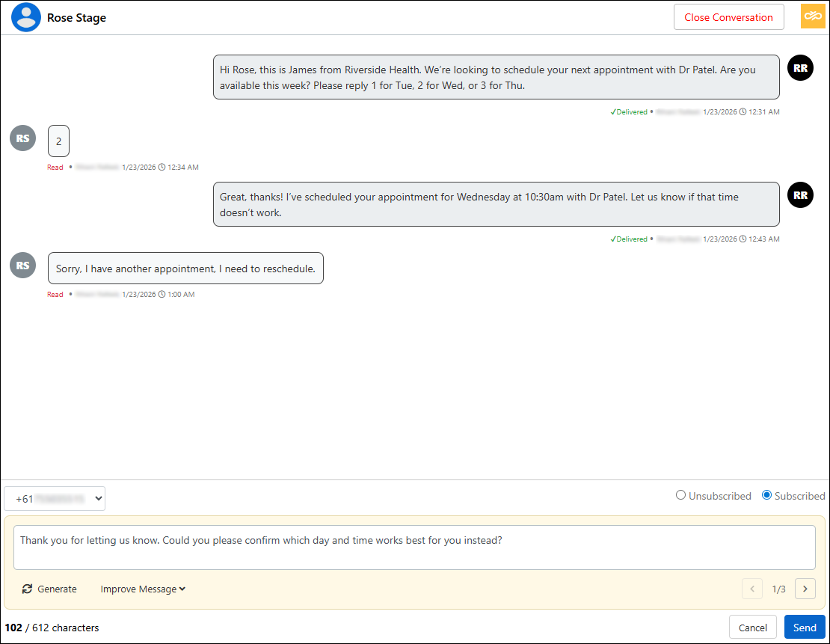The width and height of the screenshot is (830, 644).
Task: Click the 102 / 612 characters counter
Action: pos(52,628)
